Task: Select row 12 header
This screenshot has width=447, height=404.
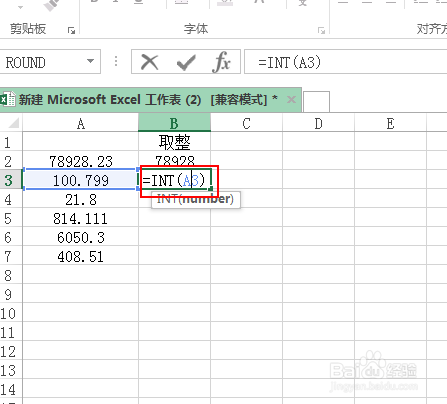Action: (x=11, y=351)
